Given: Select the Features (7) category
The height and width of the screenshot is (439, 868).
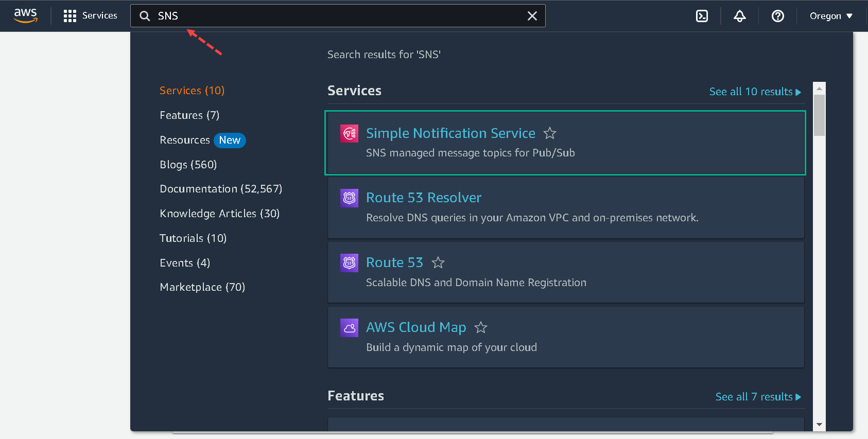Looking at the screenshot, I should 189,115.
